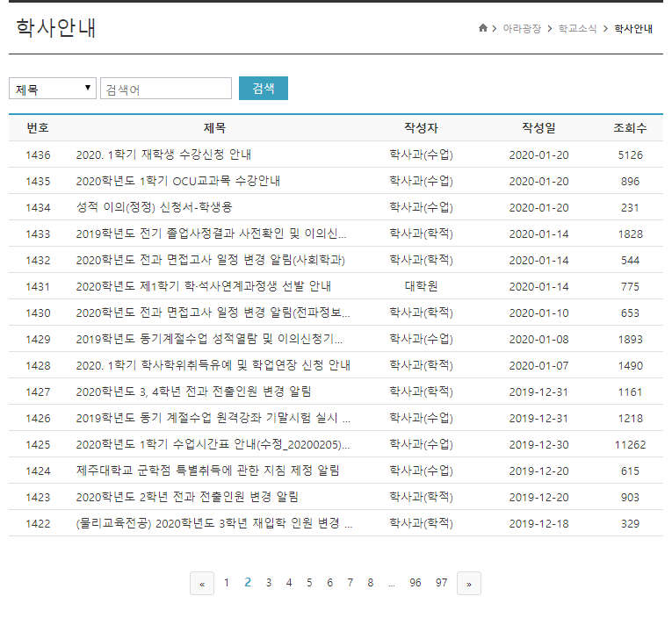Click the 번호 column header
The image size is (672, 618).
[38, 127]
